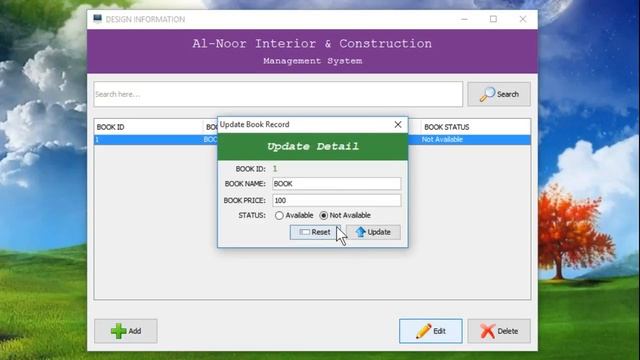The image size is (640, 360).
Task: Click the Delete button with red X
Action: (x=499, y=331)
